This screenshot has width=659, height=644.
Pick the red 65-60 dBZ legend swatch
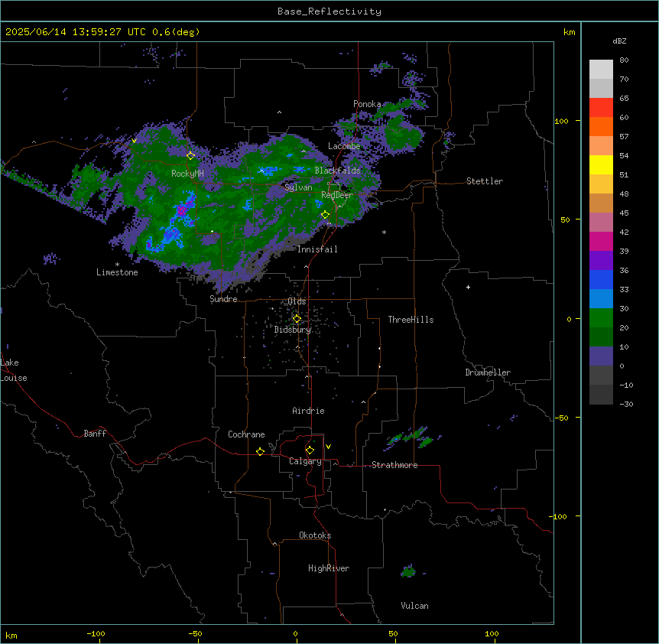pyautogui.click(x=601, y=108)
